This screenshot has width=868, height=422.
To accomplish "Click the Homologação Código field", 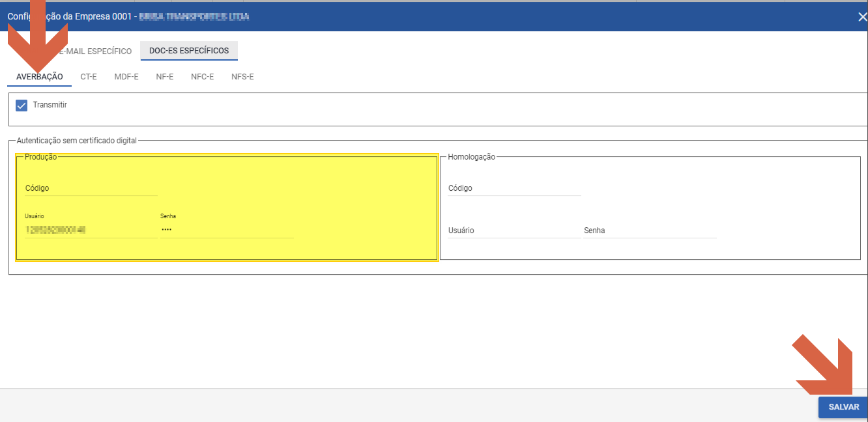I will [x=514, y=188].
